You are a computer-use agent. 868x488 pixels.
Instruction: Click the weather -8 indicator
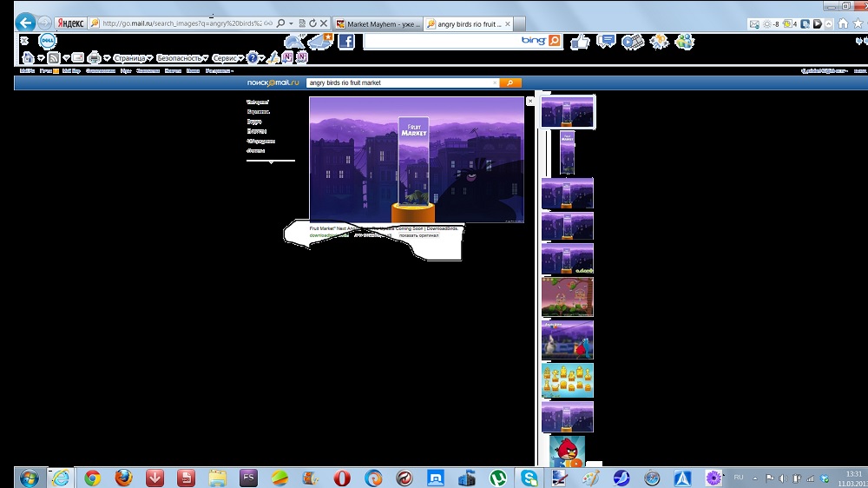pyautogui.click(x=771, y=23)
